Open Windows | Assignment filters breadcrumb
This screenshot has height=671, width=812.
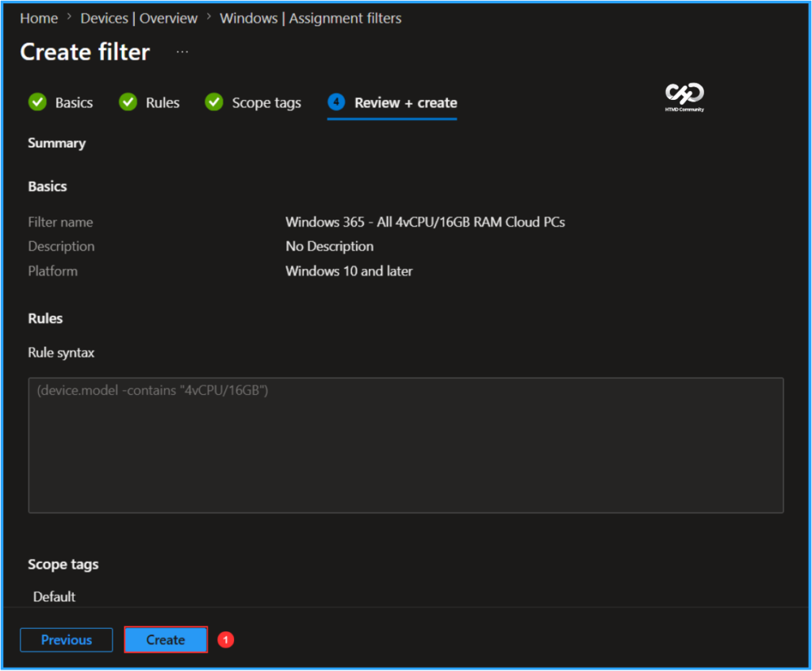(x=310, y=18)
